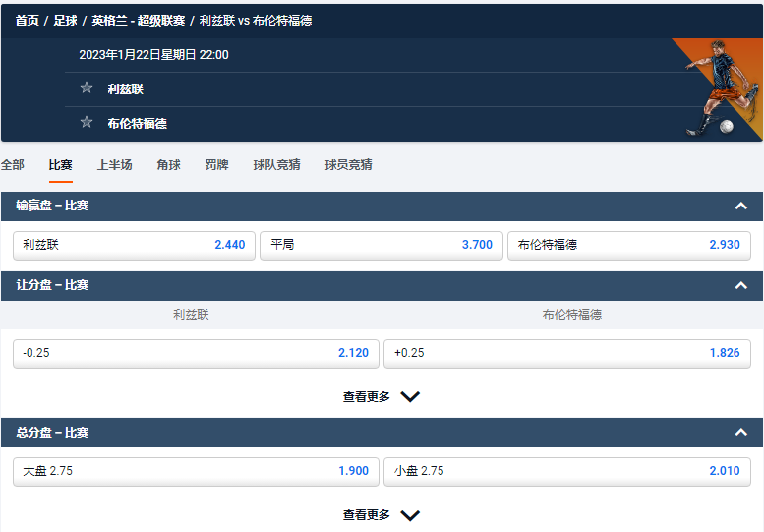Image resolution: width=764 pixels, height=532 pixels.
Task: Pick the 平局 draw odds 3.700
Action: (382, 245)
